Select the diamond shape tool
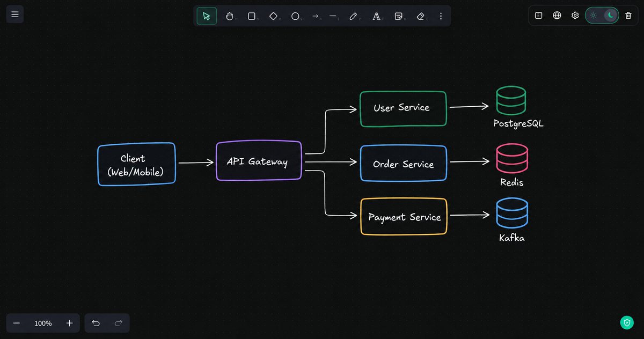 [273, 16]
